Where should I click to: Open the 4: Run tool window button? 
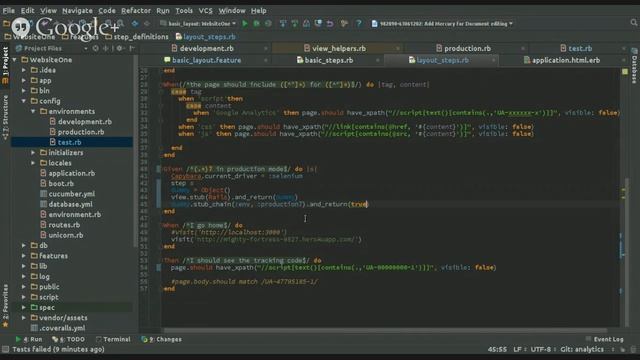(x=29, y=339)
